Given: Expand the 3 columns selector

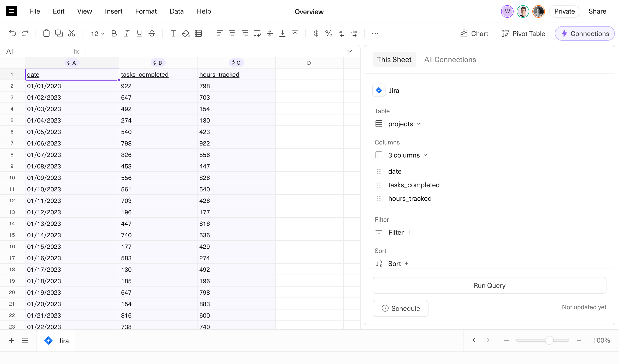Looking at the screenshot, I should coord(408,155).
